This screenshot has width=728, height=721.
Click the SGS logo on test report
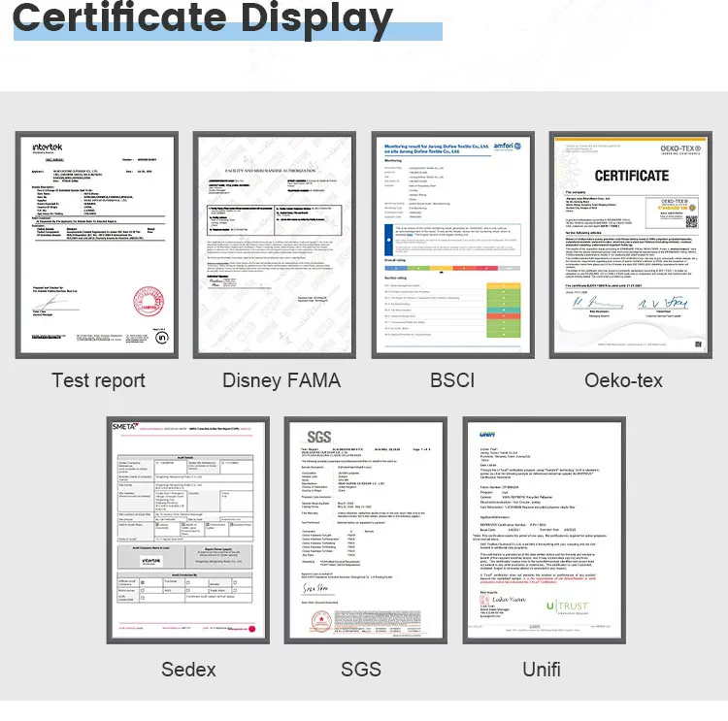pos(319,437)
